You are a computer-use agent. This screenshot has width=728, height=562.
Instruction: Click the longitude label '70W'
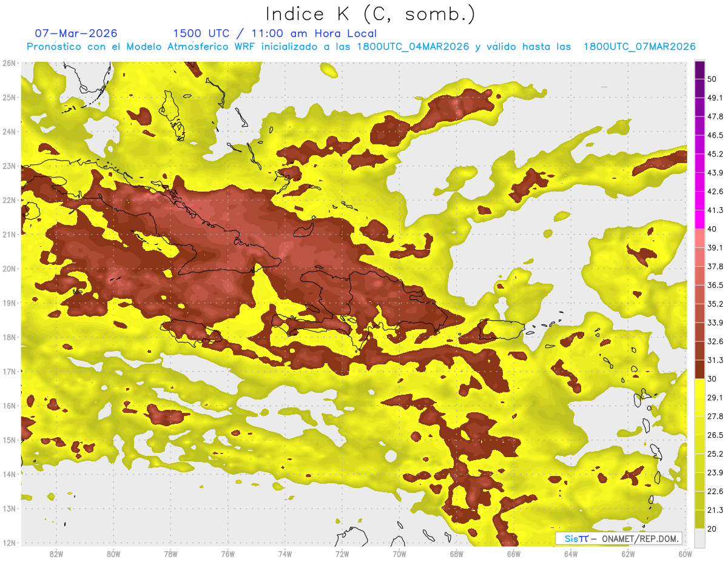(x=399, y=554)
